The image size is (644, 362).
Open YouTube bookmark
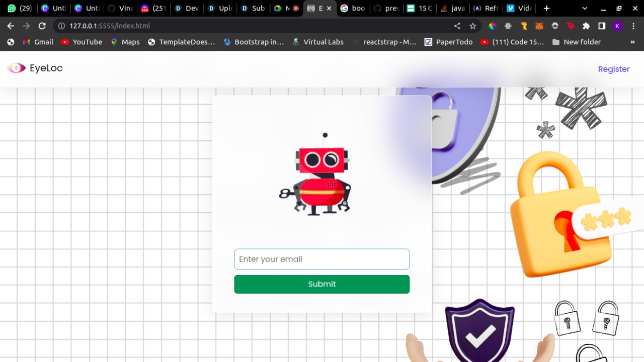82,42
